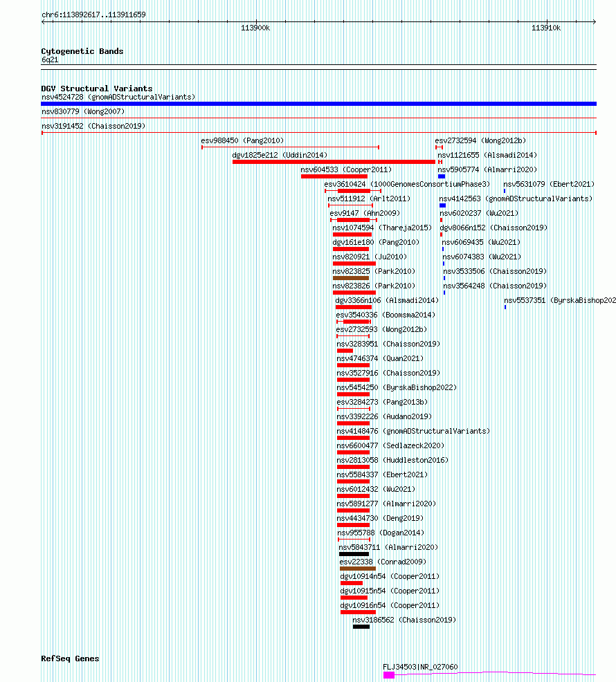Open nsv3283951 (Chaisson2019) variant
Screen dimensions: 616x682
coord(388,344)
